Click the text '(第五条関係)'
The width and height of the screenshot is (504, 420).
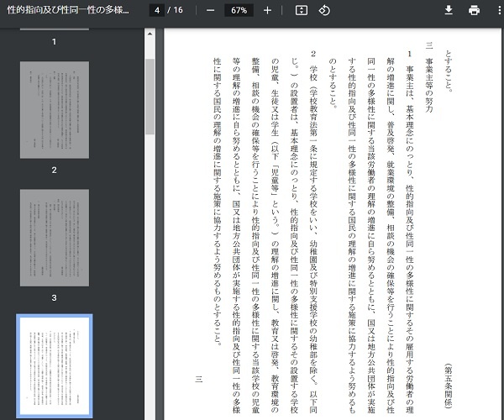(449, 386)
